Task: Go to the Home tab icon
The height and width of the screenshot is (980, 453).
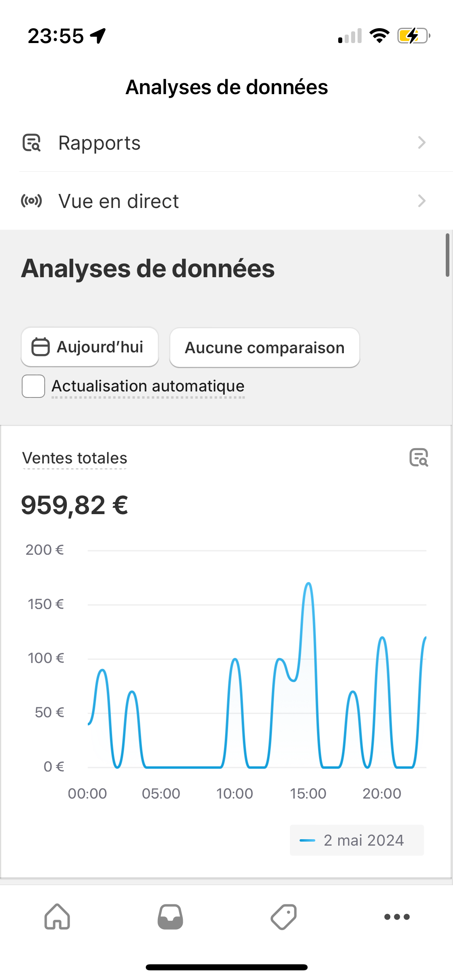Action: [x=57, y=917]
